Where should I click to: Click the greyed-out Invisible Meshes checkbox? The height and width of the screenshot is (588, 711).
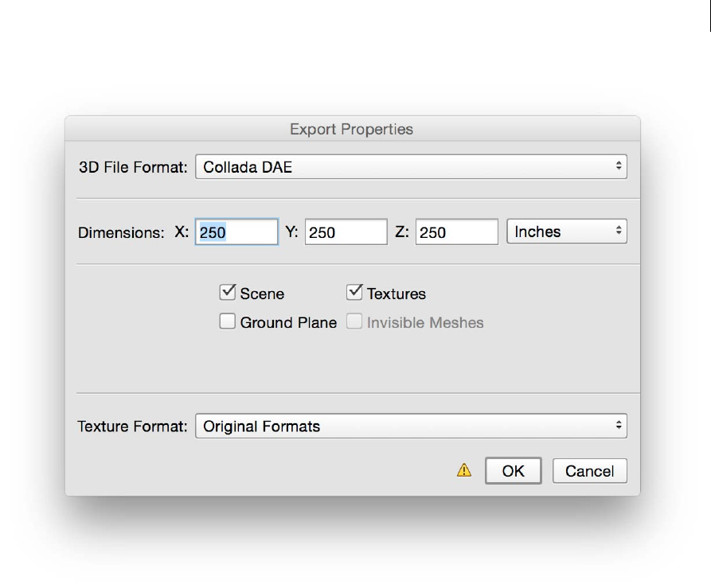click(x=355, y=321)
